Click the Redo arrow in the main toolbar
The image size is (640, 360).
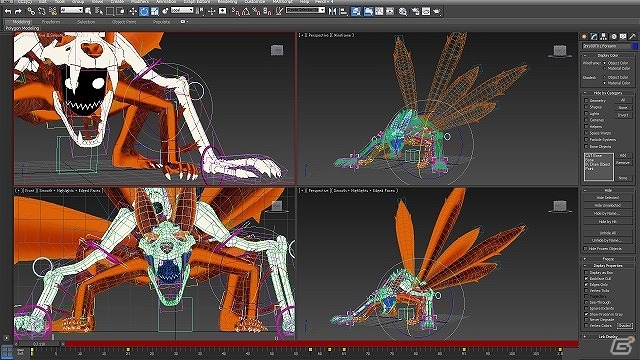(18, 11)
